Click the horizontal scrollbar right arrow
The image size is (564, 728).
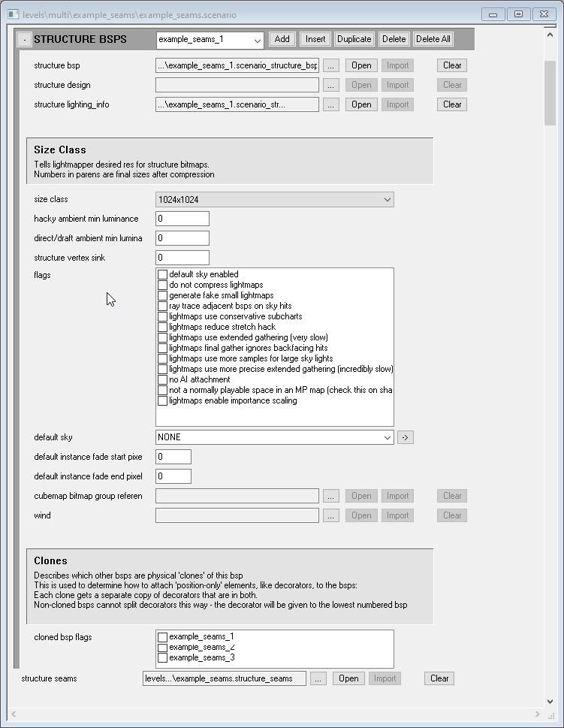(x=538, y=714)
